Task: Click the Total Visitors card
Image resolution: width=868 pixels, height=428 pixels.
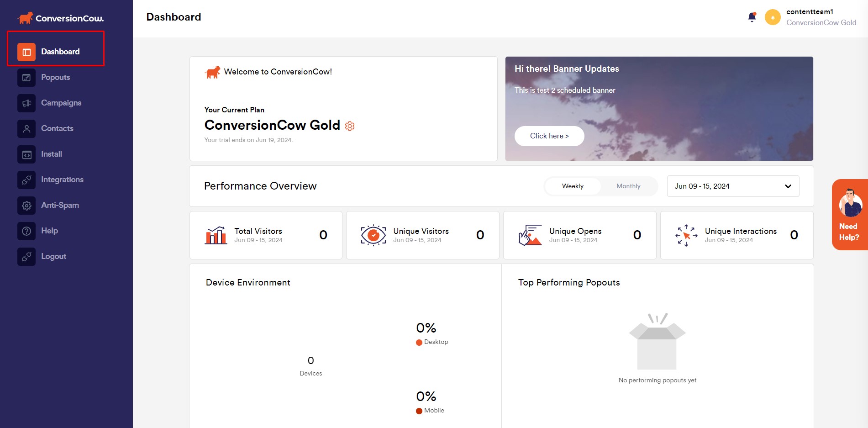Action: (266, 235)
